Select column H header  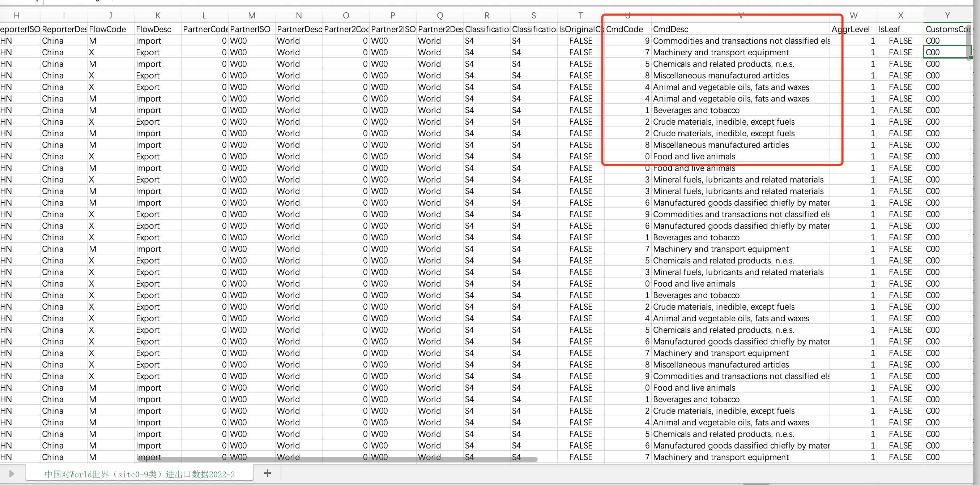(x=16, y=15)
